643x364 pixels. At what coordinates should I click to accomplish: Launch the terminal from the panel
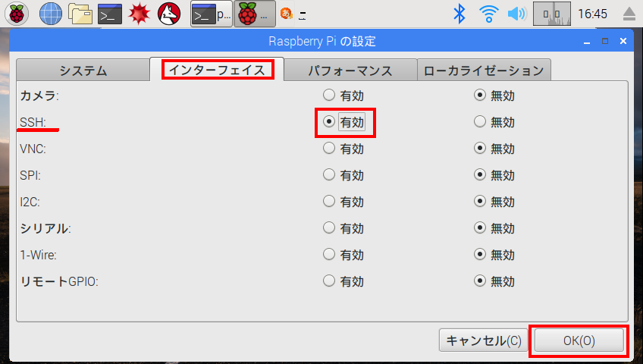pyautogui.click(x=109, y=14)
